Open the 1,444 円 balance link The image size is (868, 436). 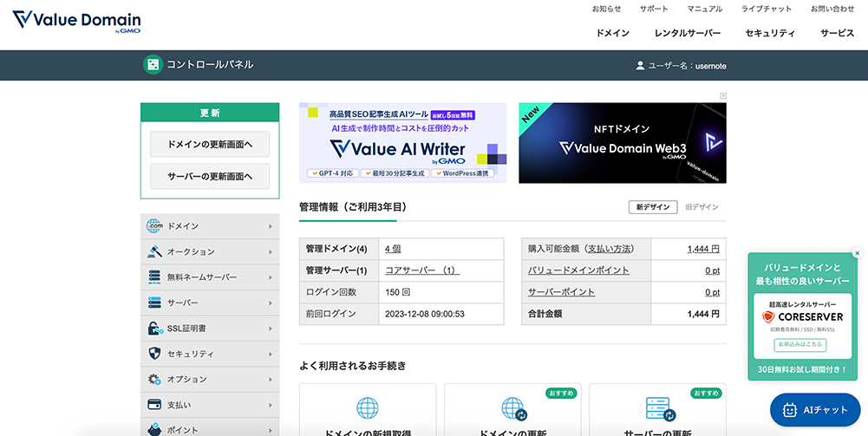coord(703,249)
